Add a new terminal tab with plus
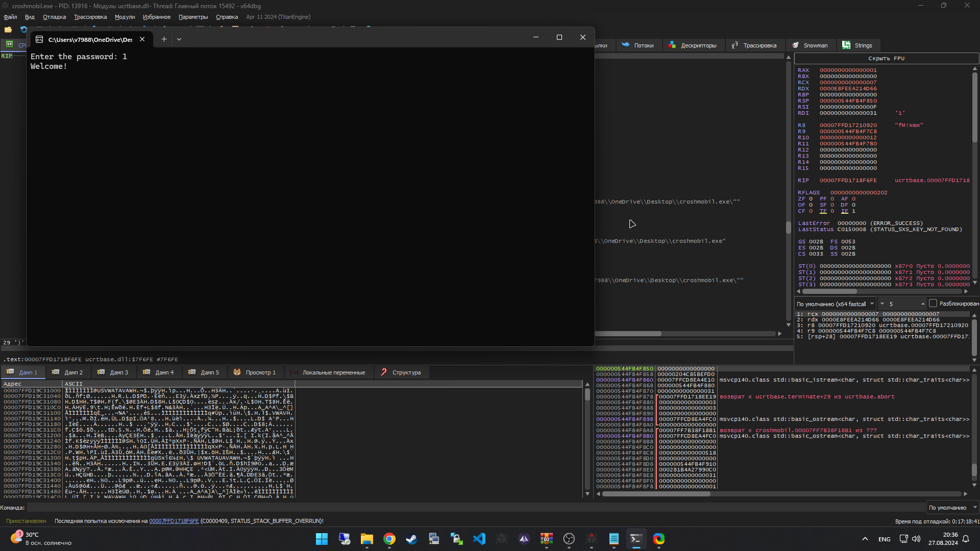The height and width of the screenshot is (551, 980). pyautogui.click(x=164, y=39)
